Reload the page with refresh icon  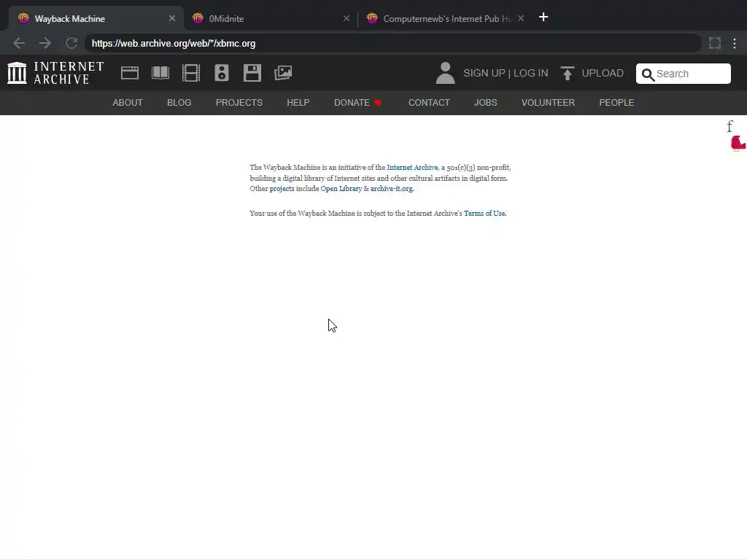[x=71, y=43]
